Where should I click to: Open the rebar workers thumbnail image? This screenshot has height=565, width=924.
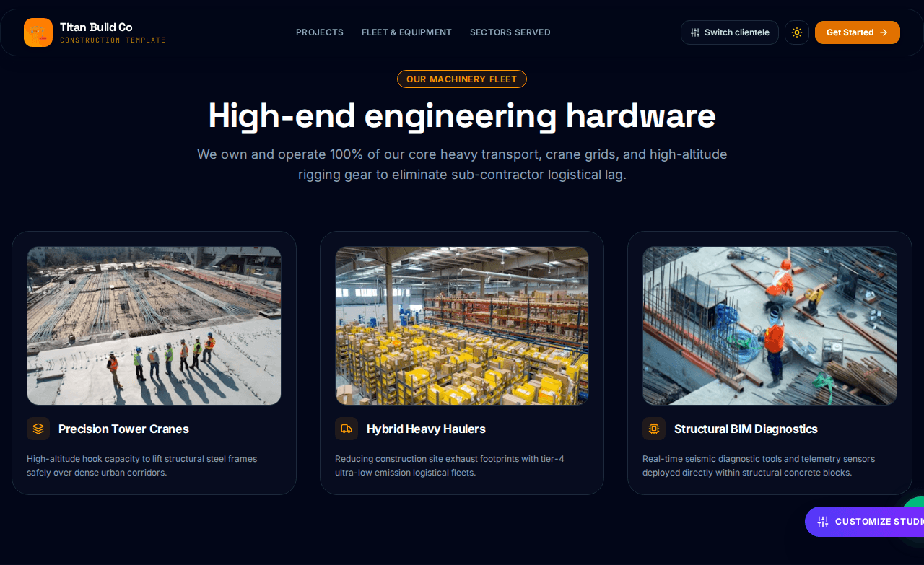[770, 325]
